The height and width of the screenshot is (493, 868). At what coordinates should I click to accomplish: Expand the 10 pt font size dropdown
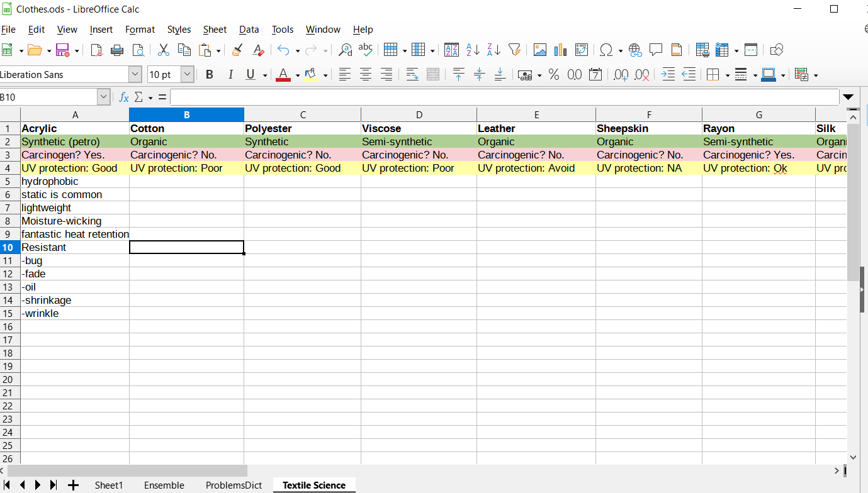point(188,75)
